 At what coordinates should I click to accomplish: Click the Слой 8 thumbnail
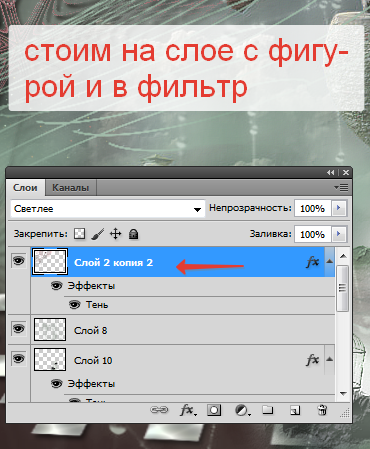pyautogui.click(x=50, y=329)
